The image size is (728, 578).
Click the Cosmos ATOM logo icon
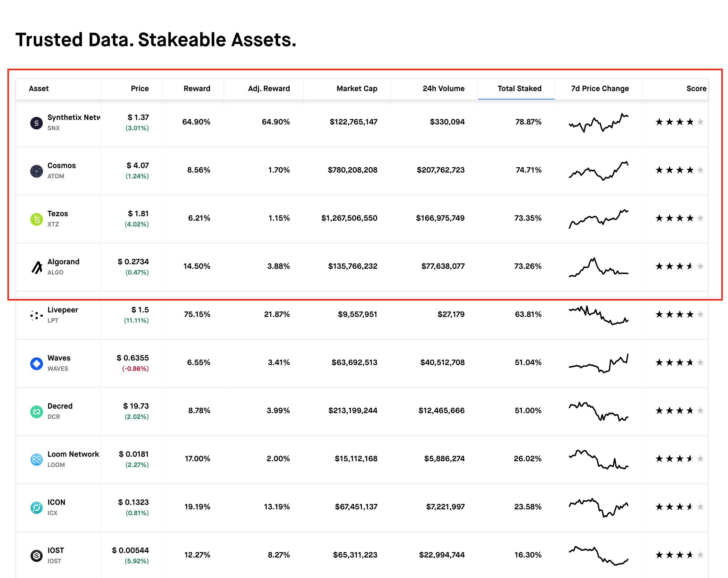click(37, 171)
